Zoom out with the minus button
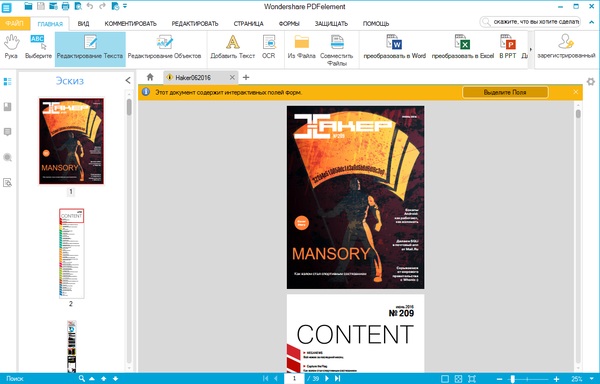 [499, 379]
